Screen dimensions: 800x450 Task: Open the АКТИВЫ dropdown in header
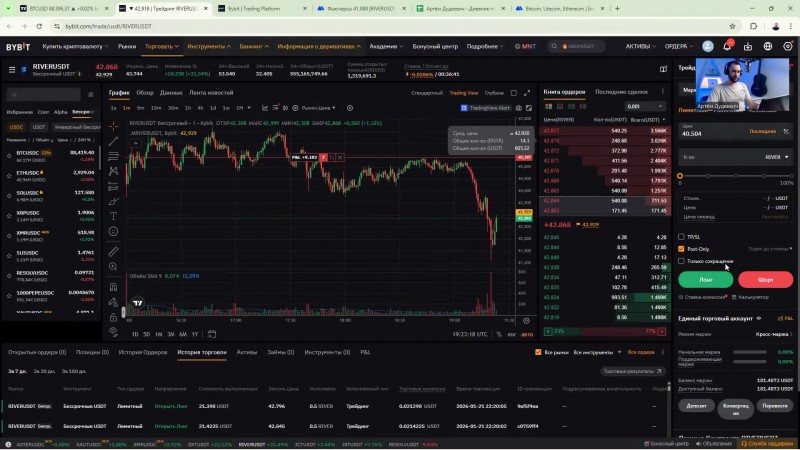point(640,46)
